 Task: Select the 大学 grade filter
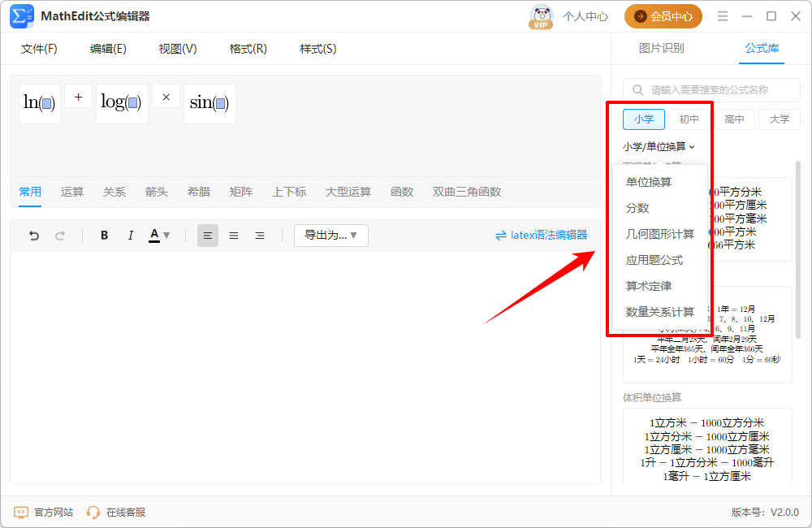(x=780, y=119)
